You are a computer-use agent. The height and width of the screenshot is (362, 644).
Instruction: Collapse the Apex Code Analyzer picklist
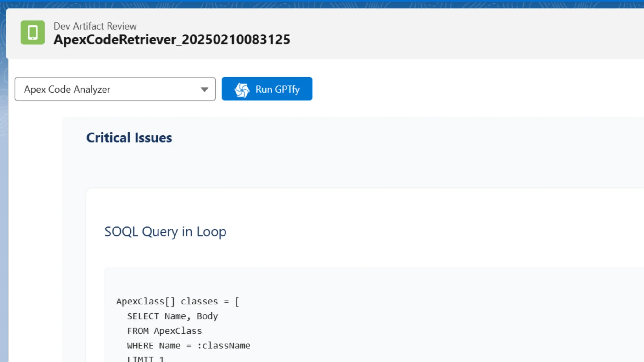pyautogui.click(x=204, y=89)
